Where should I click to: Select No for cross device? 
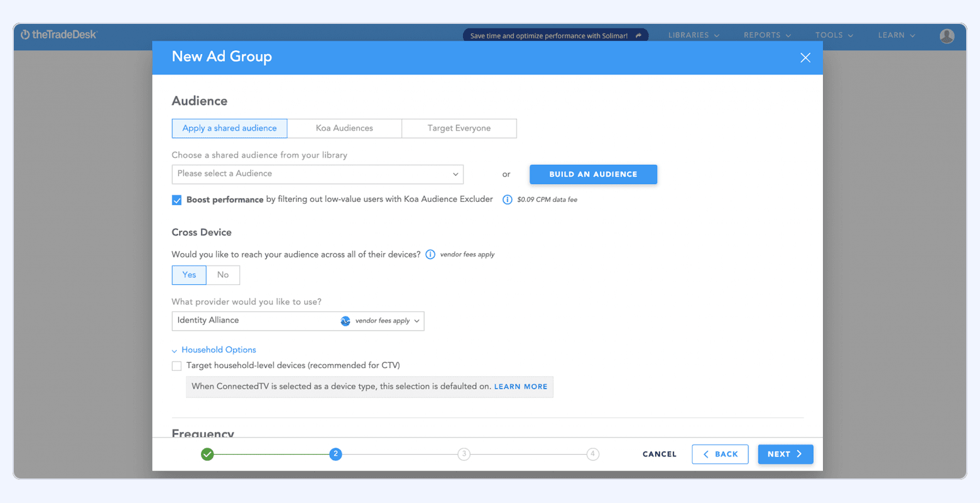pos(223,275)
